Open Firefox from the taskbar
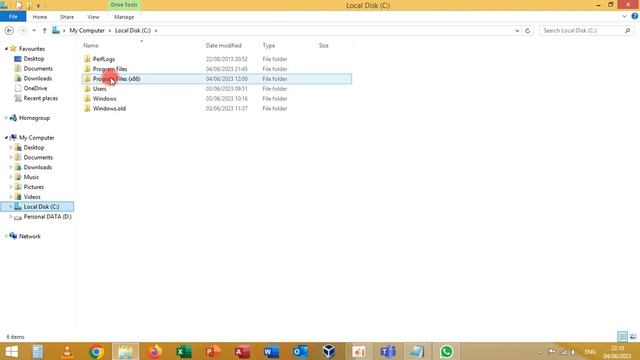This screenshot has height=360, width=640. 155,351
